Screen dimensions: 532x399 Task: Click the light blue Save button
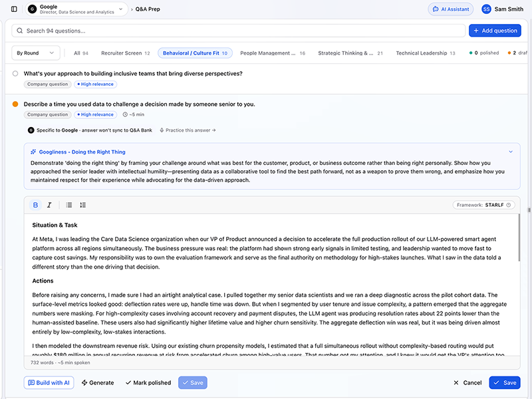coord(193,383)
